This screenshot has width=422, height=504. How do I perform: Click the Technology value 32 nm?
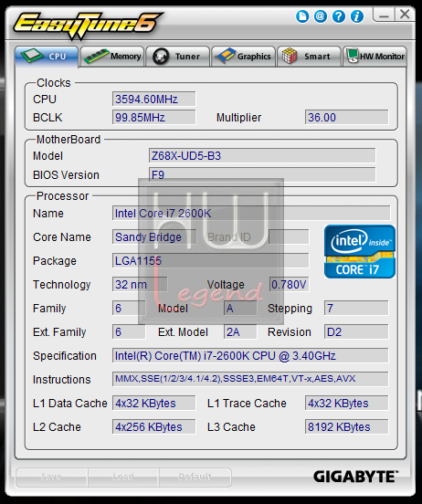[140, 285]
